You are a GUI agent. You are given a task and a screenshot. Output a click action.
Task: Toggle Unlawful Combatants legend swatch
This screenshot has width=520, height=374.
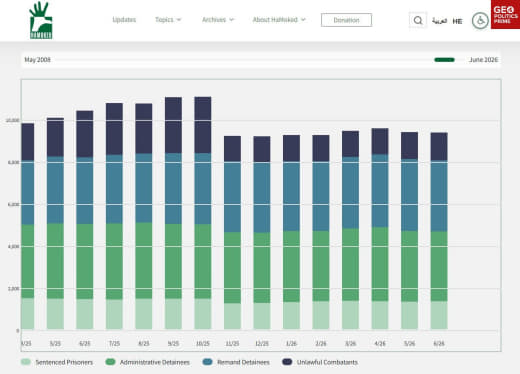(x=287, y=362)
